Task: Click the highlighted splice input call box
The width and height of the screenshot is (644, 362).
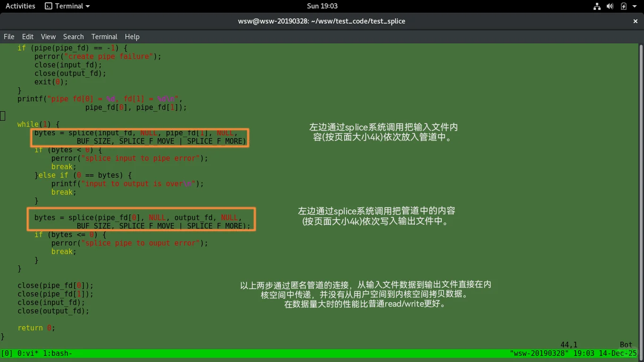Action: pos(140,137)
